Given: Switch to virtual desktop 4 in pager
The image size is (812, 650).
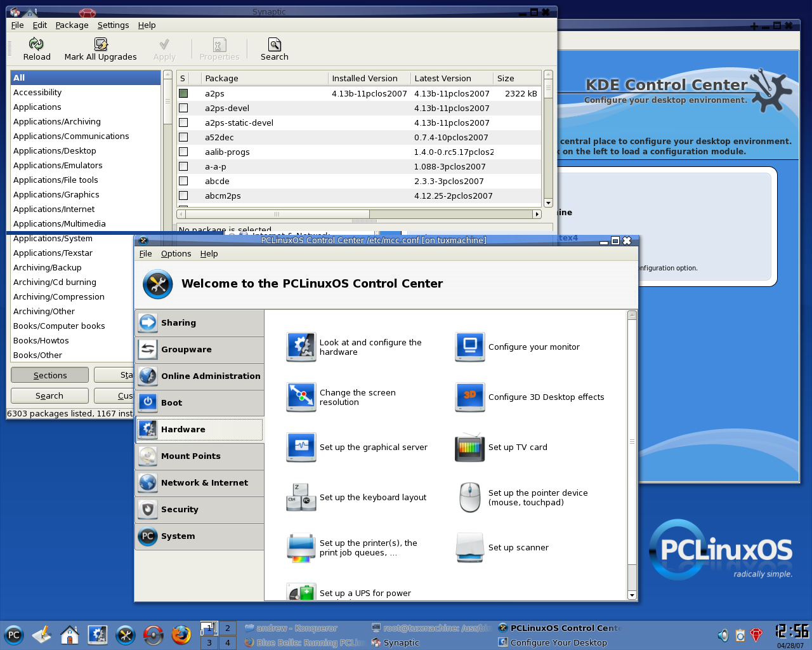Looking at the screenshot, I should point(228,642).
